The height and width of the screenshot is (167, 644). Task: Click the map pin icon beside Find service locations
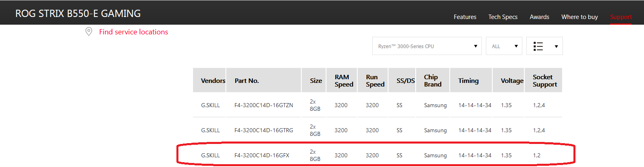89,32
